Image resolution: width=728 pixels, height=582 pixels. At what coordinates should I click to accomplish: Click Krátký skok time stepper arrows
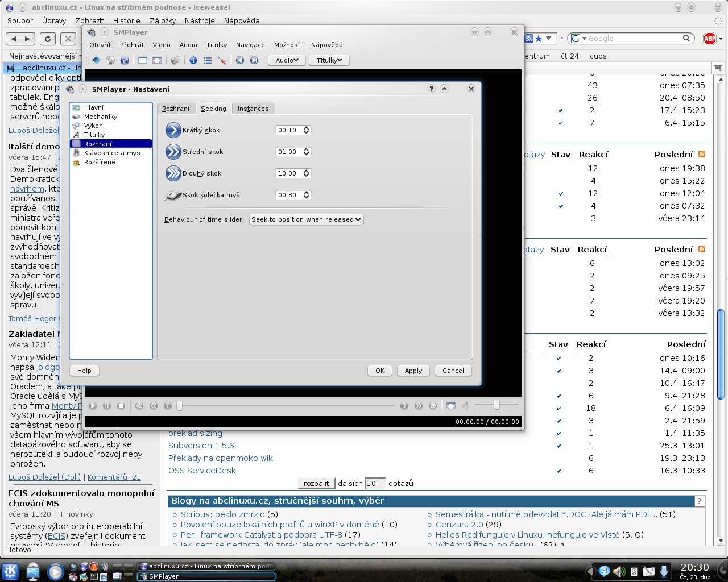coord(307,130)
